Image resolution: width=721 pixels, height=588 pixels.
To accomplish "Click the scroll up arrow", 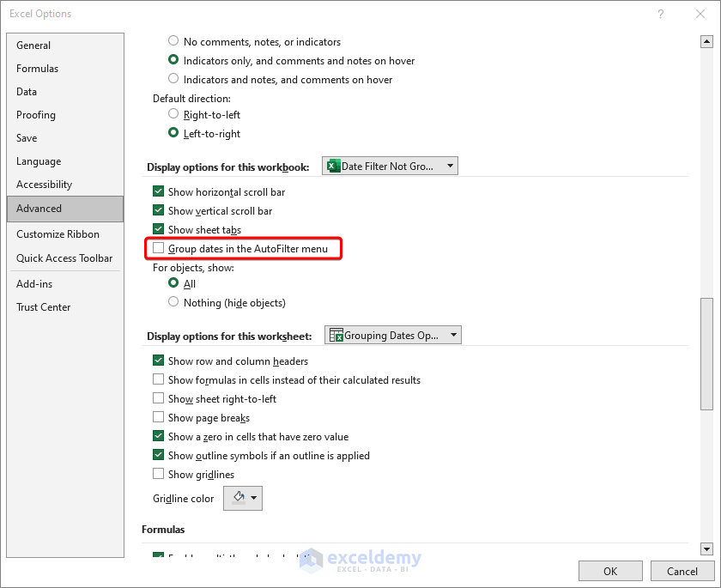I will 706,40.
